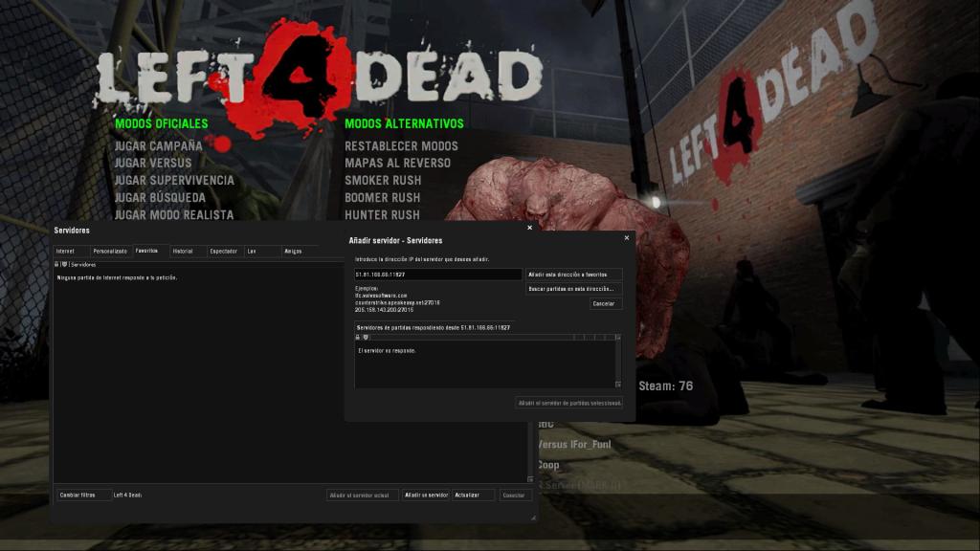Click the Cambiar filtros button
Screen dimensions: 980x551
click(83, 495)
